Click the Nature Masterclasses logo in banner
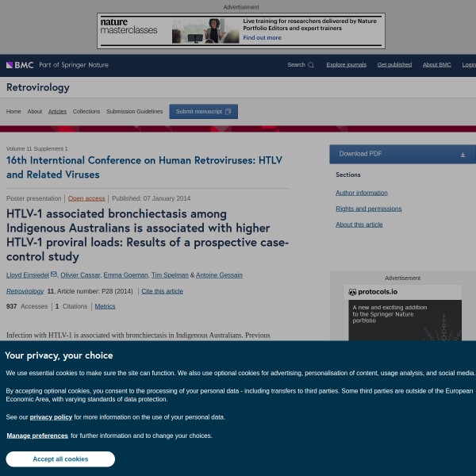This screenshot has height=476, width=476. click(x=129, y=31)
